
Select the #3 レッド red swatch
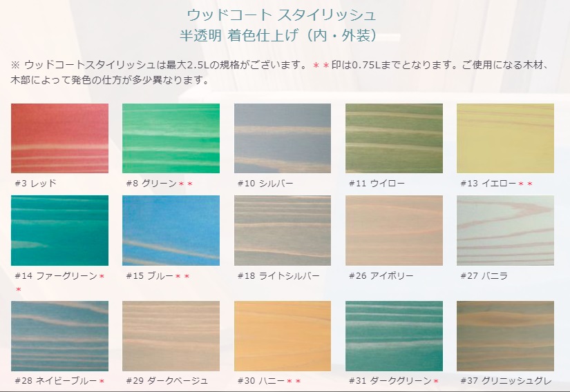click(59, 138)
